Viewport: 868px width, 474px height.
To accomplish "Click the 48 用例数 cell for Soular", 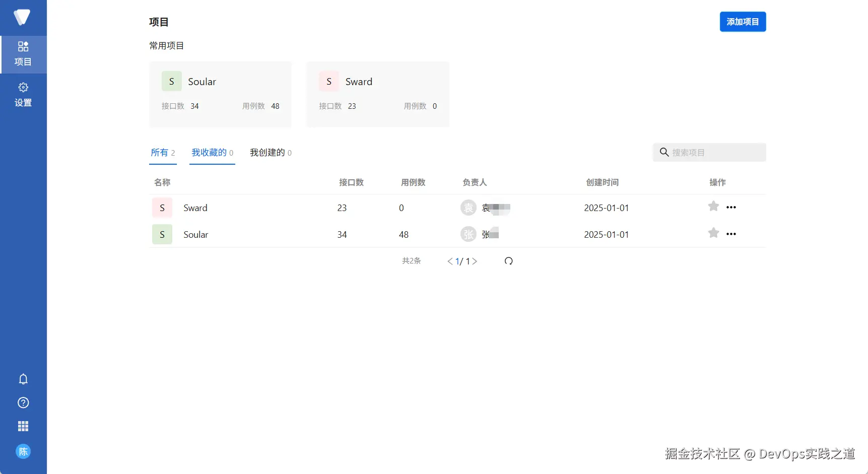I will (x=404, y=235).
